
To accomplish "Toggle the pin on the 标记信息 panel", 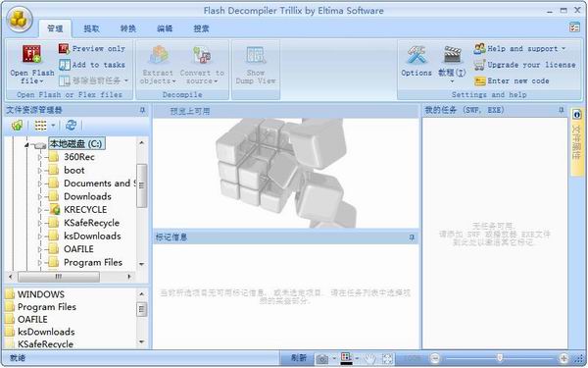I will [412, 237].
